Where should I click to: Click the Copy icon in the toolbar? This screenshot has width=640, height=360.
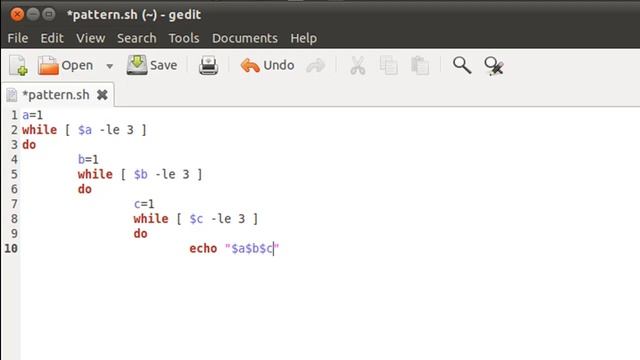click(x=389, y=65)
